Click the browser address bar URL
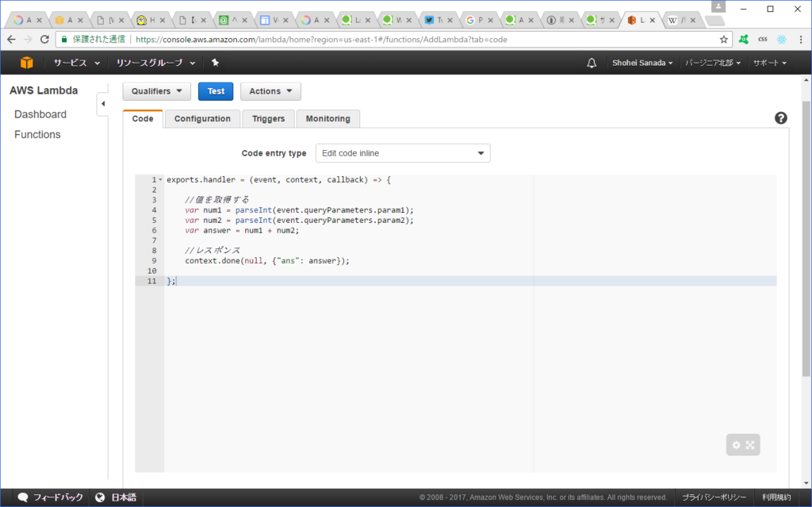 [321, 40]
